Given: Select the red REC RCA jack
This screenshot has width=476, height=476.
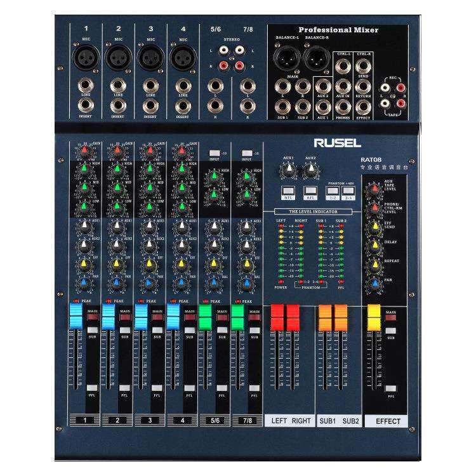Looking at the screenshot, I should pyautogui.click(x=400, y=88).
